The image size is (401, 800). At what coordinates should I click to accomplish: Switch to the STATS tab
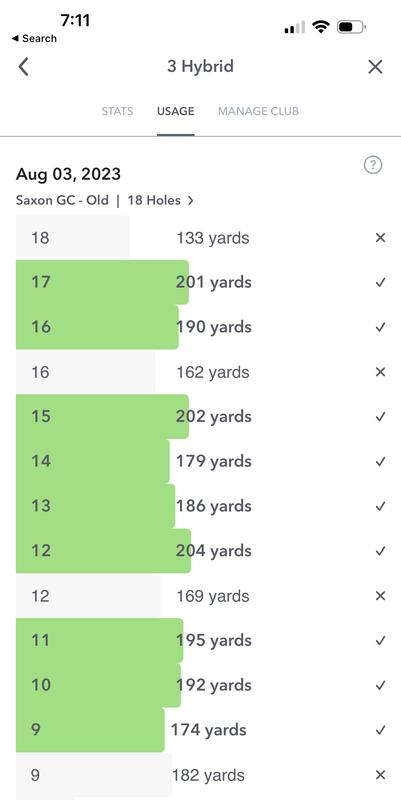click(117, 111)
